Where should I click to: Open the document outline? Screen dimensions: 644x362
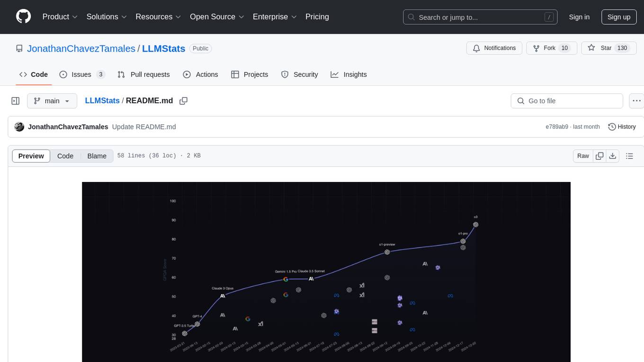[x=629, y=156]
